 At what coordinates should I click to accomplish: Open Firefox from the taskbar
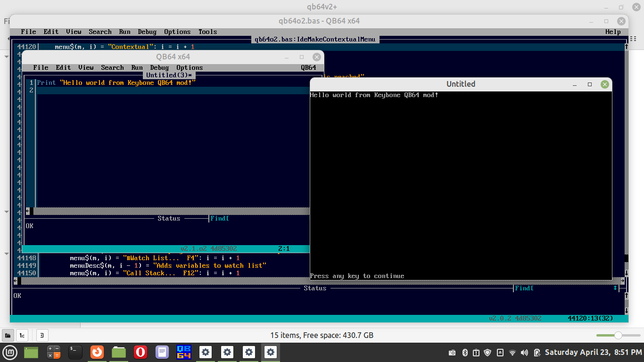click(x=97, y=352)
